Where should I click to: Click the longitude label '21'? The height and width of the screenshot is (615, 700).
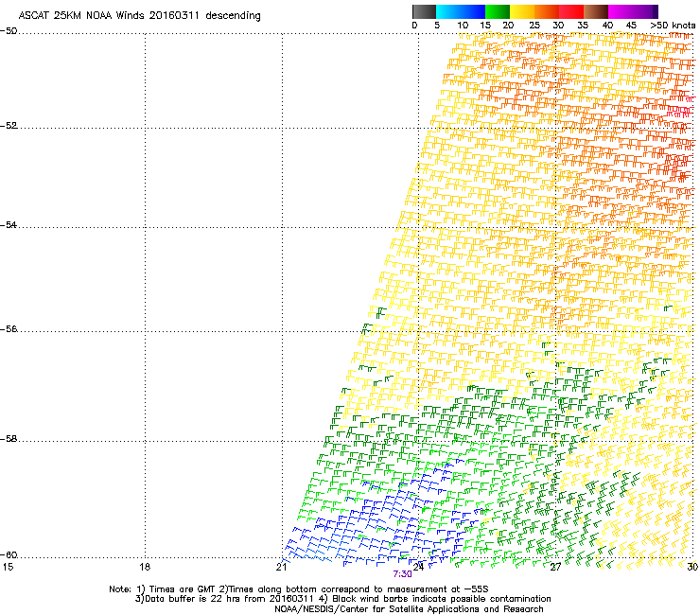[x=281, y=567]
